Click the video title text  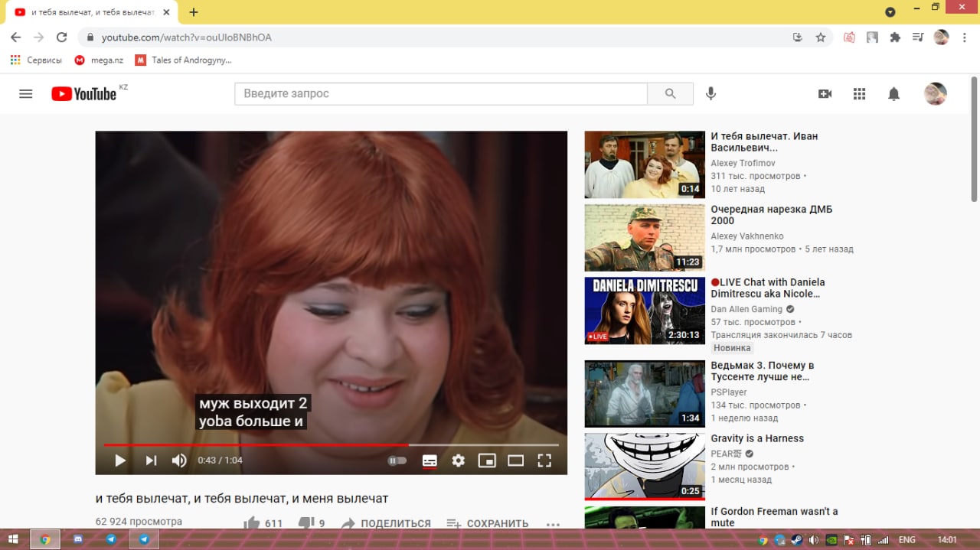click(x=242, y=499)
